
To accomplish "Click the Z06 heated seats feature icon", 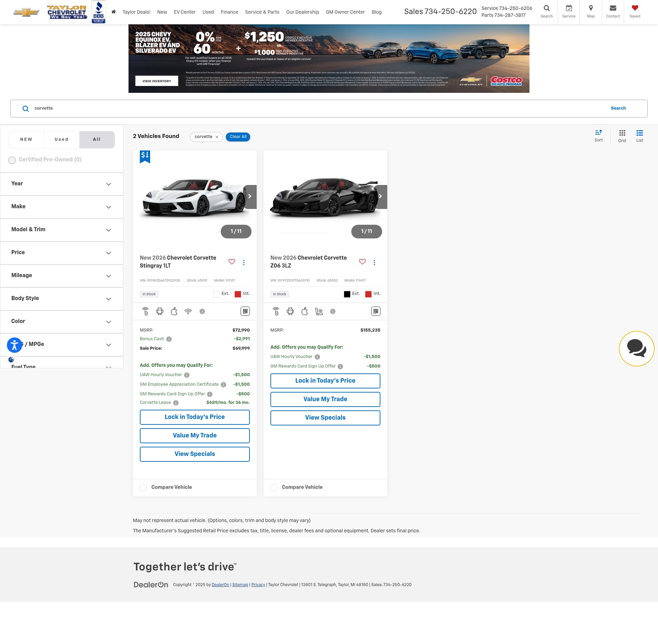I will click(x=319, y=311).
